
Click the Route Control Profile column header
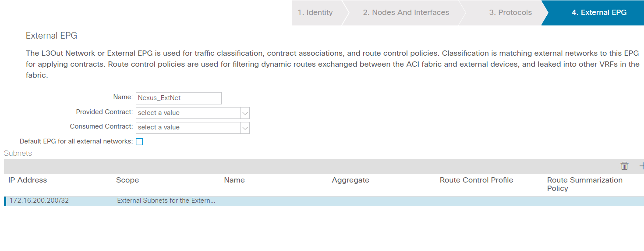(476, 180)
